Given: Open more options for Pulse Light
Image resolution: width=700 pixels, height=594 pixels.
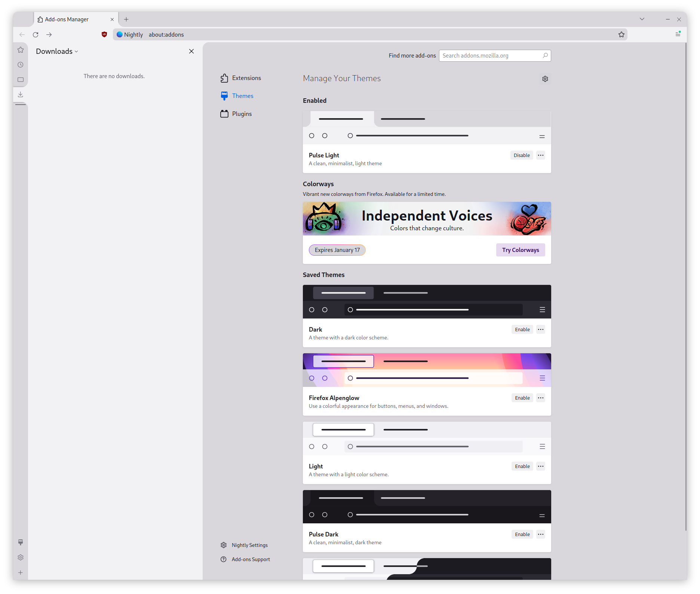Looking at the screenshot, I should (x=541, y=155).
